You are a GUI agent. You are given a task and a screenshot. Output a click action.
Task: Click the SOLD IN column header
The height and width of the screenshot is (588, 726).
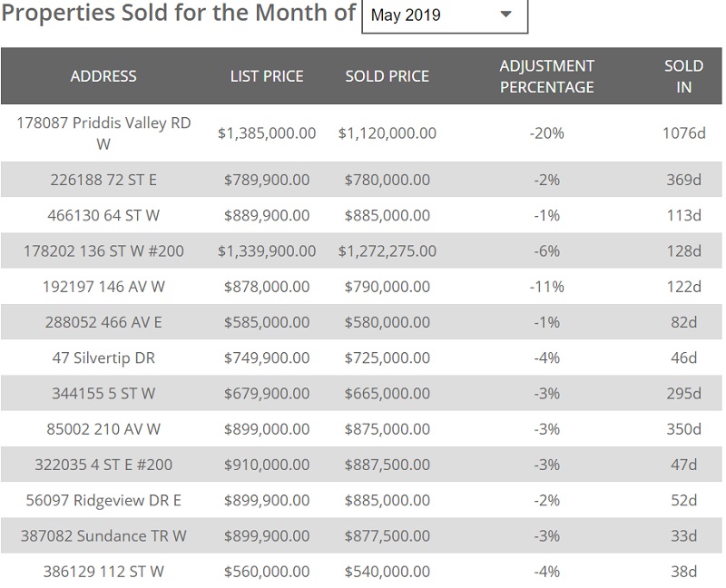pos(683,76)
